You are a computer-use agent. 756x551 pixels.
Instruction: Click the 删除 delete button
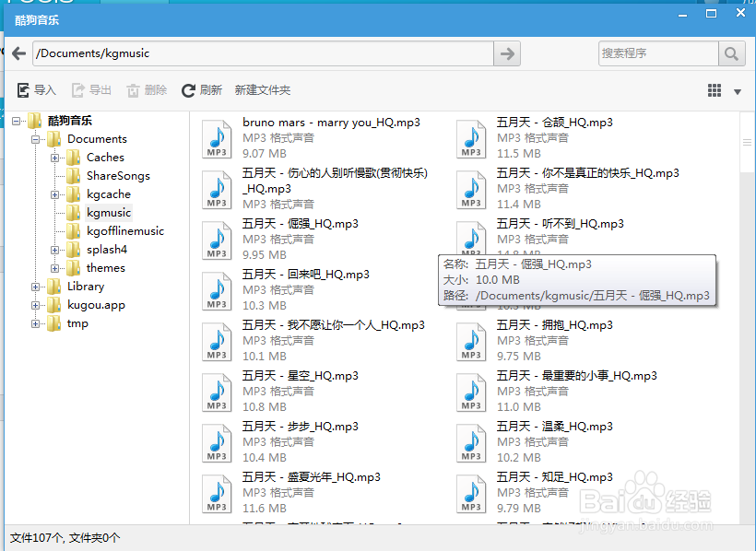click(148, 90)
